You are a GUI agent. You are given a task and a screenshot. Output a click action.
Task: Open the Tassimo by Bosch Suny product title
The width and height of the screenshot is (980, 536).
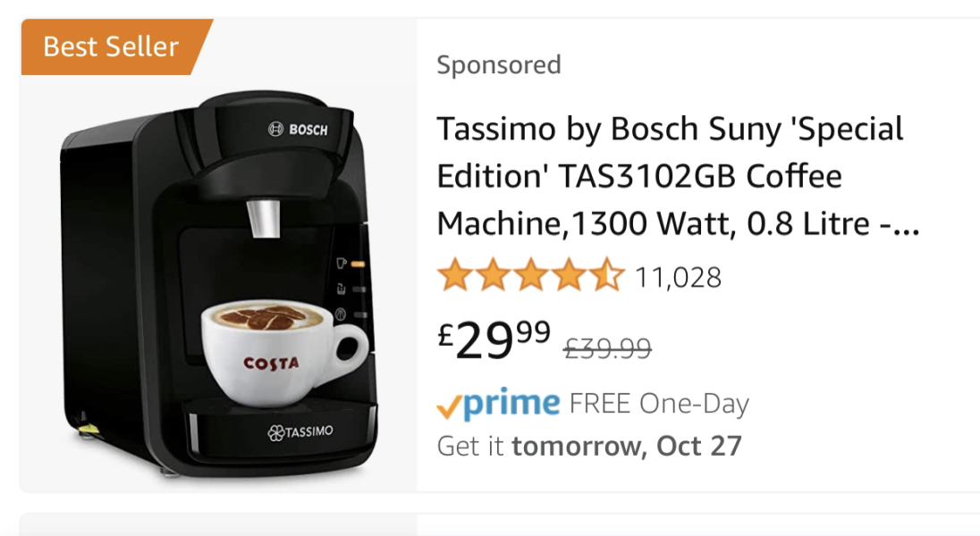click(670, 130)
